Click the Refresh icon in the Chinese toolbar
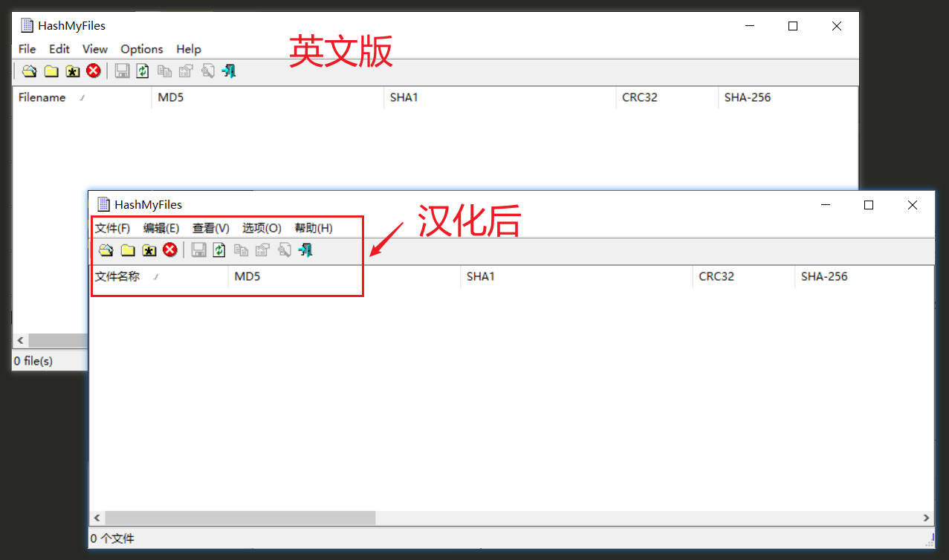This screenshot has width=949, height=560. pyautogui.click(x=219, y=250)
